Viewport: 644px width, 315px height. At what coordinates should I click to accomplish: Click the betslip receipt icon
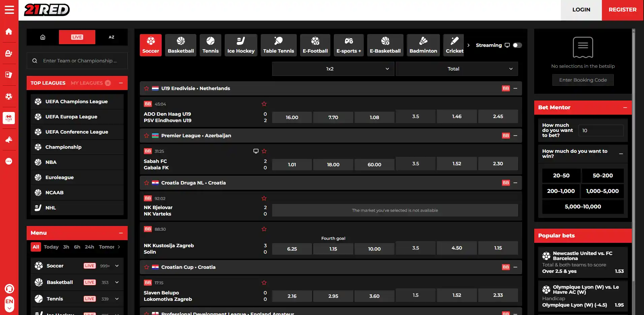coord(583,47)
